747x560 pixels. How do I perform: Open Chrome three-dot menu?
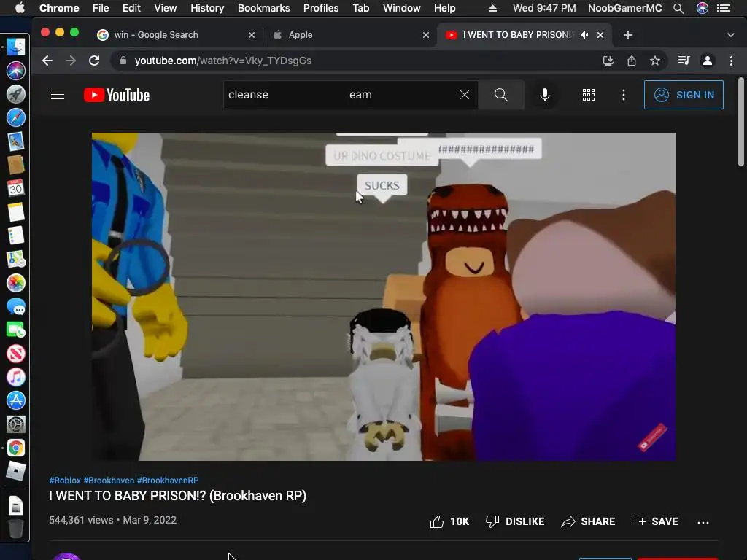(731, 61)
